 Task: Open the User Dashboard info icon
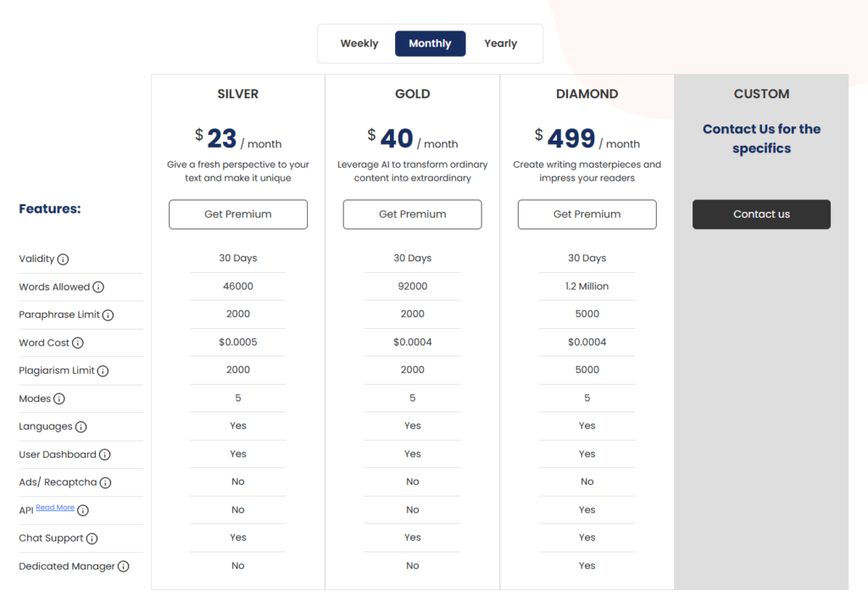pyautogui.click(x=104, y=455)
